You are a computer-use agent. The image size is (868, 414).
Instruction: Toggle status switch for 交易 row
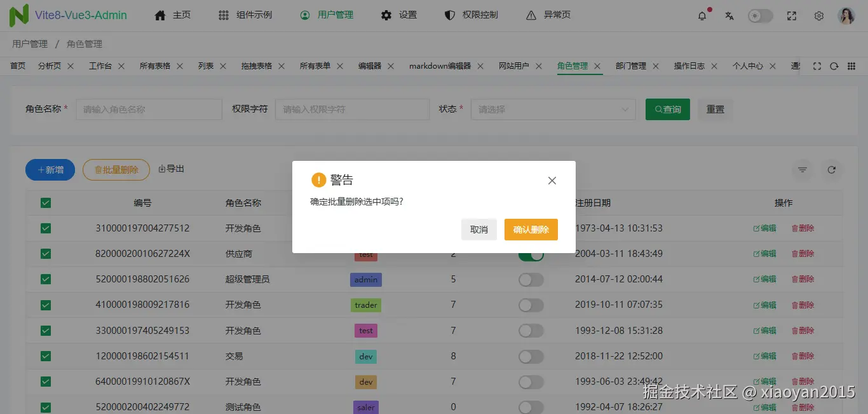(x=531, y=356)
